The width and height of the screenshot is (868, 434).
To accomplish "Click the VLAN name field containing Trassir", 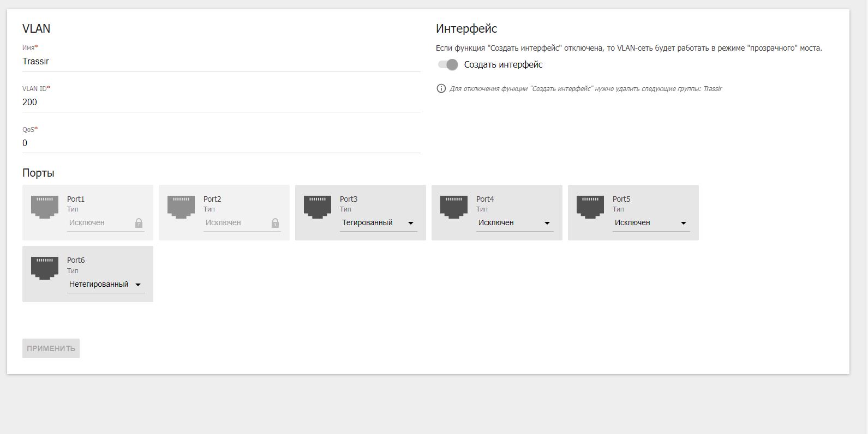I will (221, 62).
